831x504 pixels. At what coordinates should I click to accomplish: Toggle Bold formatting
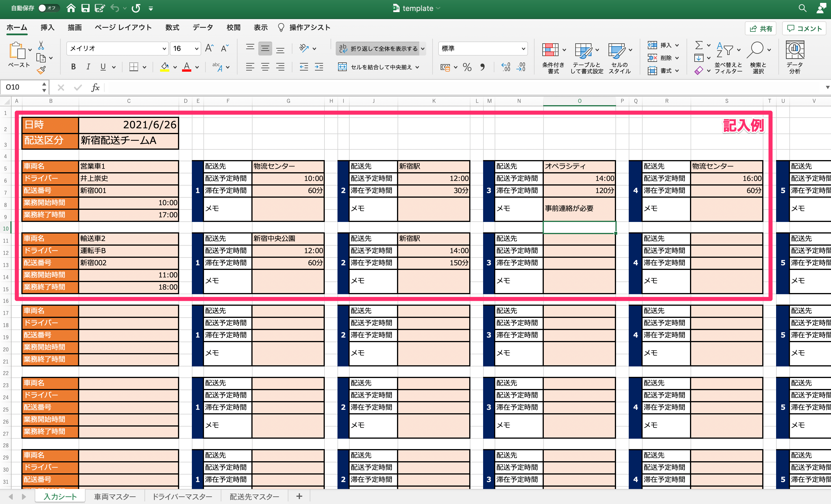[x=73, y=67]
